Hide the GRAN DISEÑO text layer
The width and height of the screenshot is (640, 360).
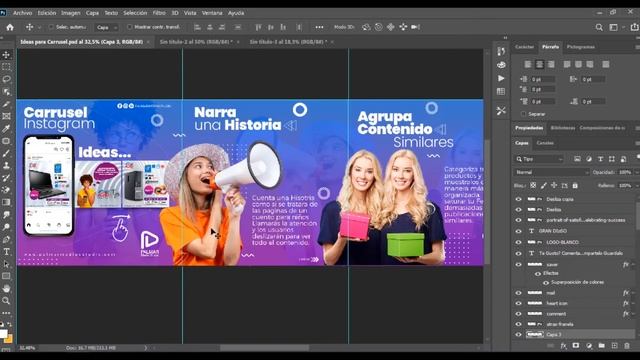coord(518,231)
